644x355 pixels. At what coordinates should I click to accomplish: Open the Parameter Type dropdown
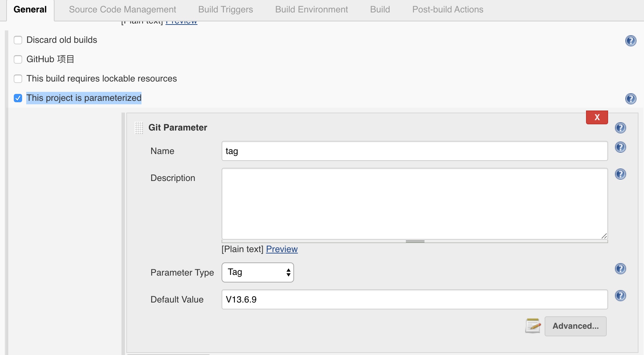(x=257, y=272)
